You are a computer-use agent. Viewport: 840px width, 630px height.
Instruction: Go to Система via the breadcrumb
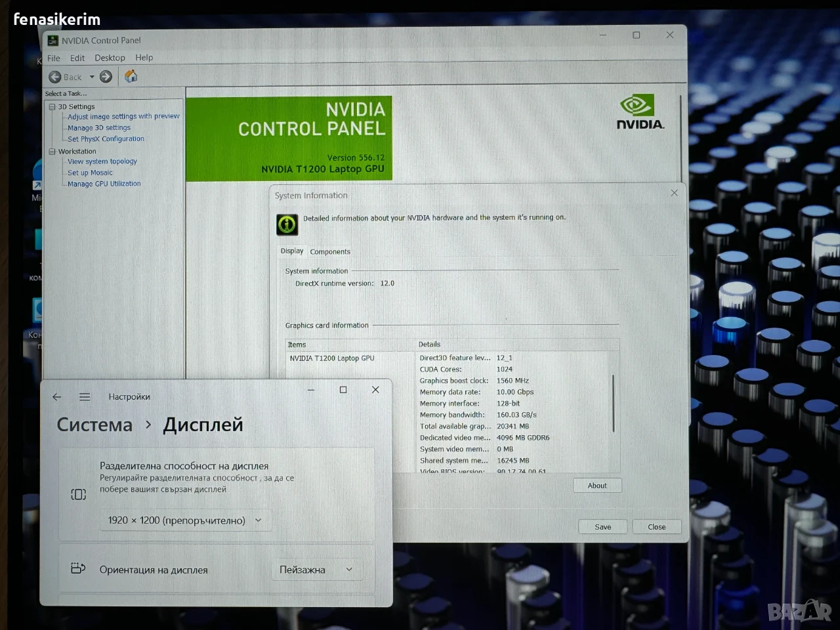pyautogui.click(x=94, y=425)
